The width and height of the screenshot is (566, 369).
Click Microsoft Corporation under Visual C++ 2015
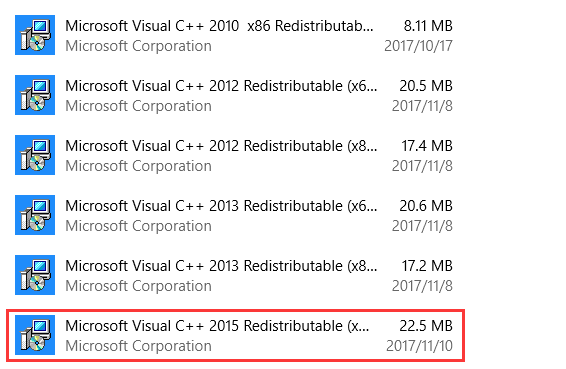pyautogui.click(x=139, y=346)
